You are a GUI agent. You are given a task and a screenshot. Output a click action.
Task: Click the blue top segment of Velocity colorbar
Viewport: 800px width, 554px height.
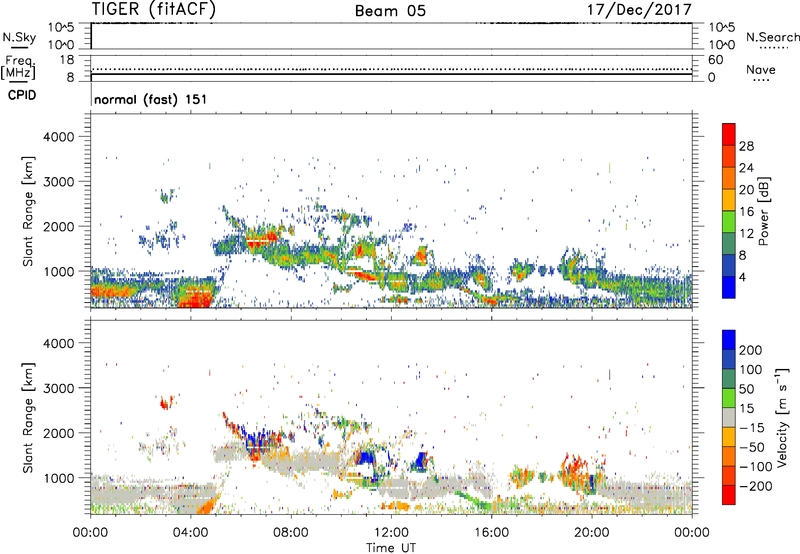729,340
